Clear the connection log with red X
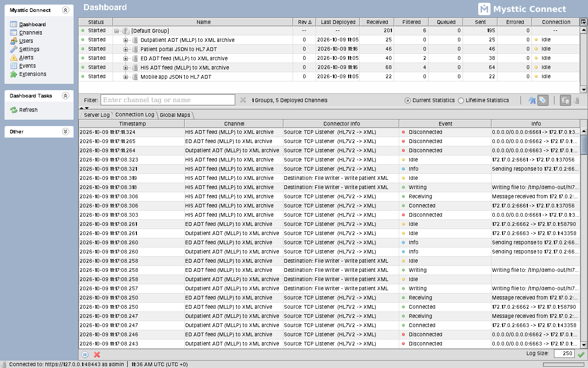This screenshot has height=368, width=588. pyautogui.click(x=97, y=354)
